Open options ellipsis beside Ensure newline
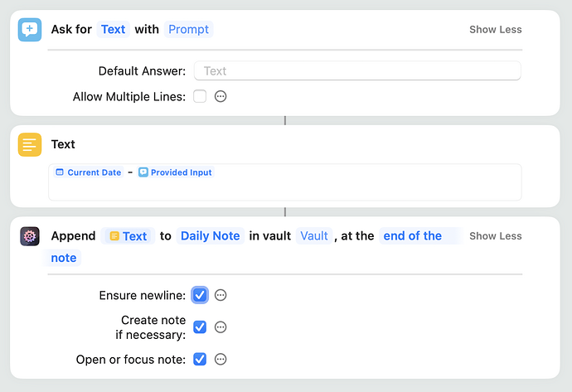Screen dimensions: 572x392 click(x=221, y=295)
